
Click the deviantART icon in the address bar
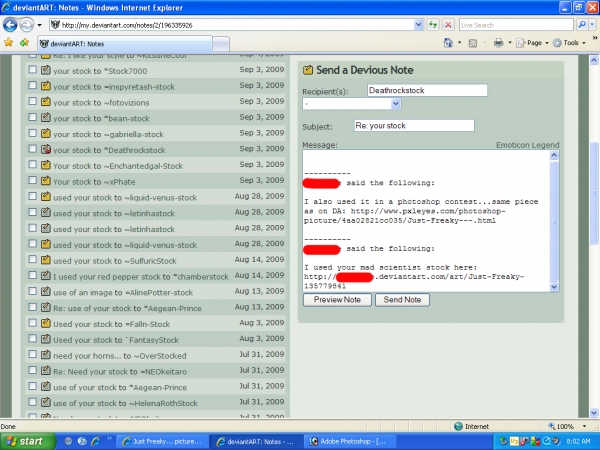tap(55, 25)
